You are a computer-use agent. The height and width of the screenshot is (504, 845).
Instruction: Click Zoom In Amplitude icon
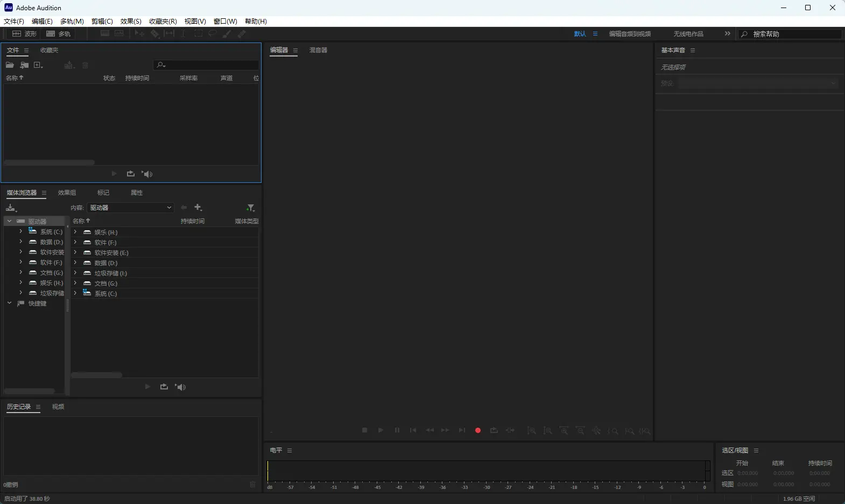(x=532, y=431)
